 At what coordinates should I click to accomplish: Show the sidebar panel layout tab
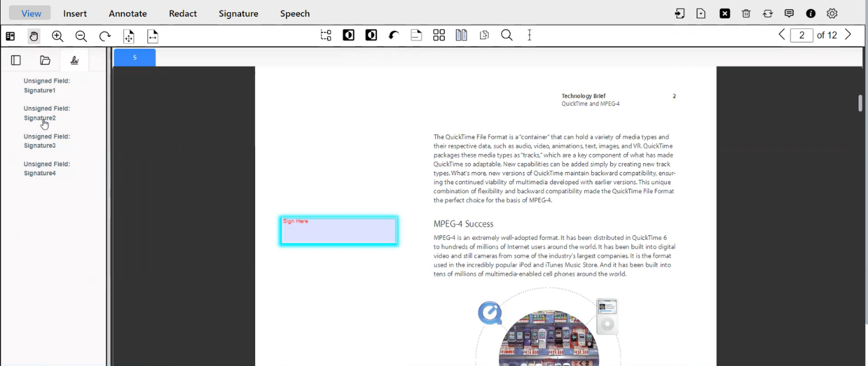16,60
